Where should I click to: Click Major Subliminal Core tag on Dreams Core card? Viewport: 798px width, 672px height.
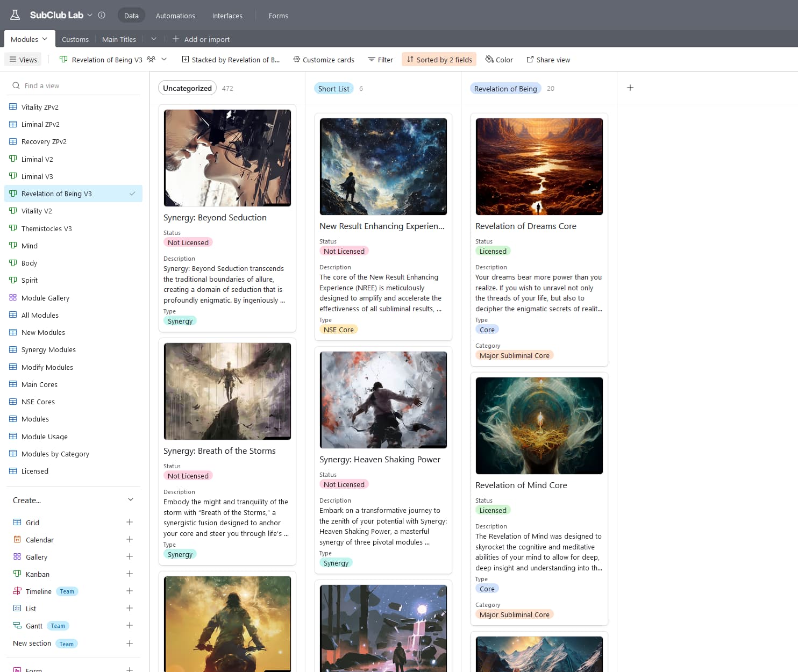[515, 355]
